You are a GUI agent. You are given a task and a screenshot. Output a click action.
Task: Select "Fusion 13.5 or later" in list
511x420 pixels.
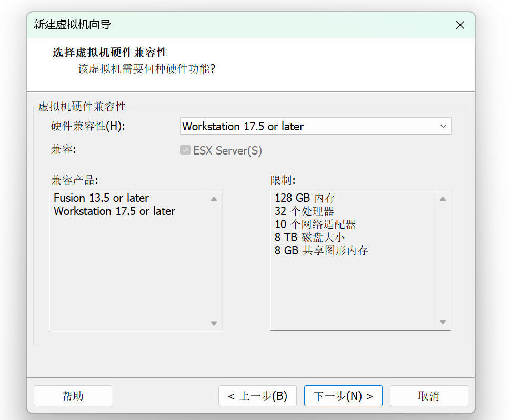pyautogui.click(x=102, y=198)
